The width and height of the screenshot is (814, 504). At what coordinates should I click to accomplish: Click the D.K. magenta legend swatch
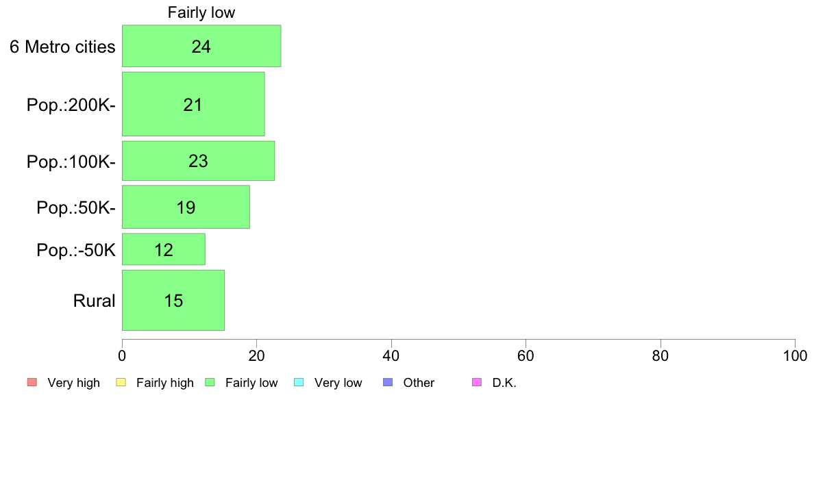[477, 383]
